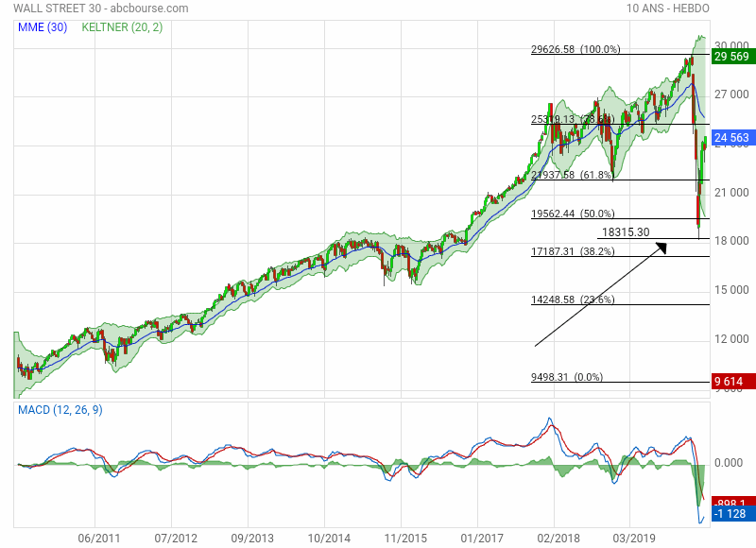Click the green 29 569 price tag
The image size is (756, 548).
pos(733,57)
